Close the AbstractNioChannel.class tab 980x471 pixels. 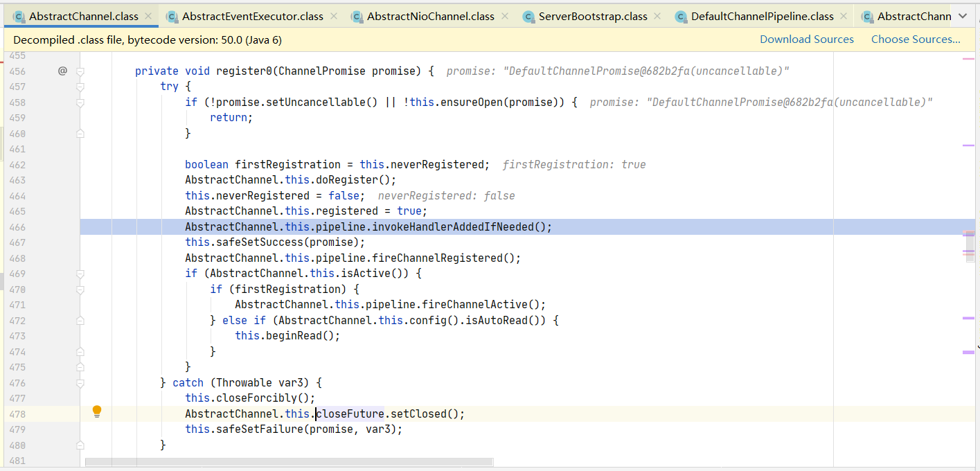[505, 16]
